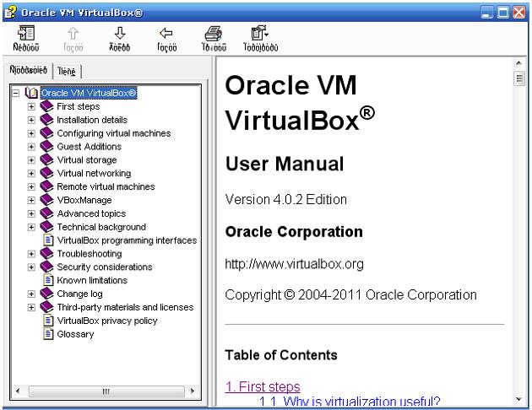
Task: Click the Version 4.0.2 Edition text
Action: coord(285,199)
